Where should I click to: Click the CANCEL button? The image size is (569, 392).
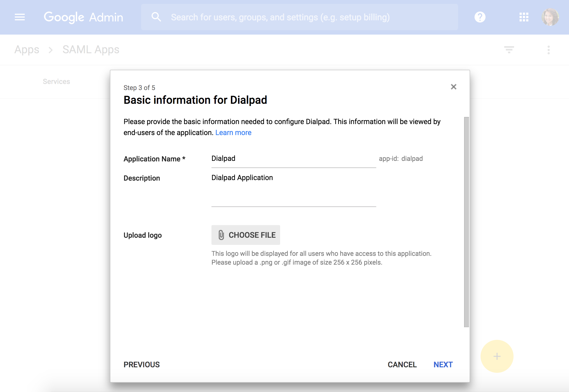click(402, 365)
